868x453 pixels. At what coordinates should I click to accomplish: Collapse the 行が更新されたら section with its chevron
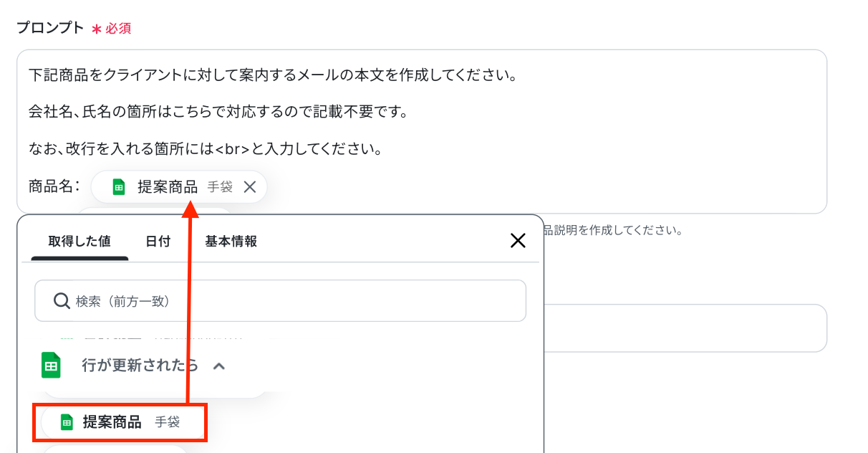coord(219,366)
